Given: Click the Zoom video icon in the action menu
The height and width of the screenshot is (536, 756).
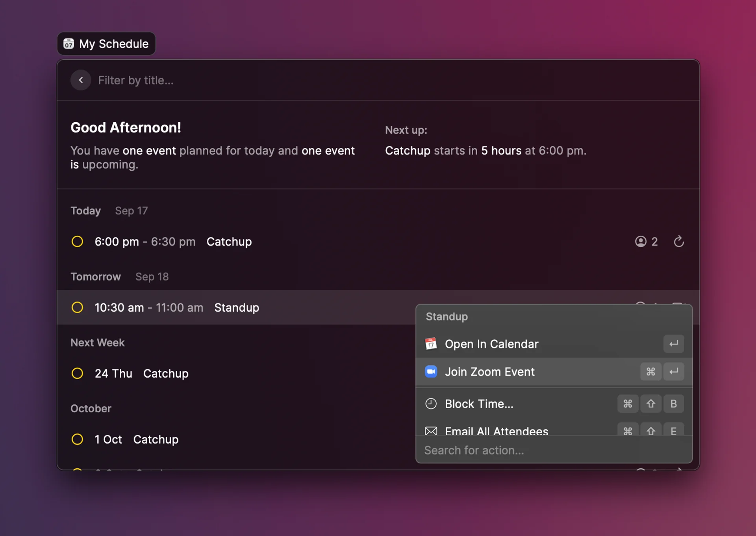Looking at the screenshot, I should tap(431, 371).
